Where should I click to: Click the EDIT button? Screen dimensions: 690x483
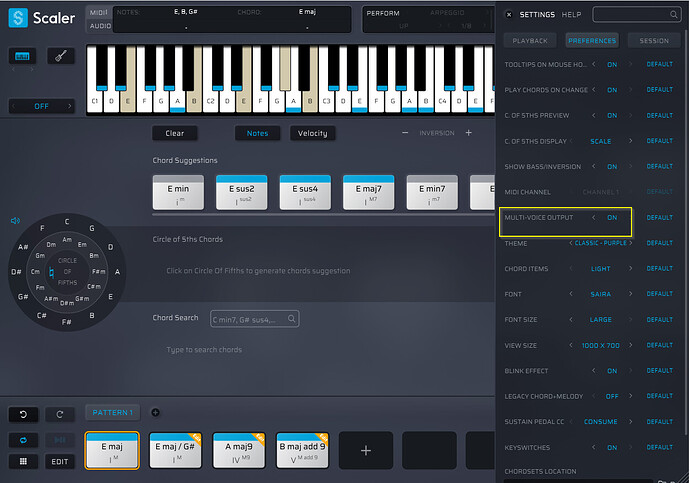point(60,461)
